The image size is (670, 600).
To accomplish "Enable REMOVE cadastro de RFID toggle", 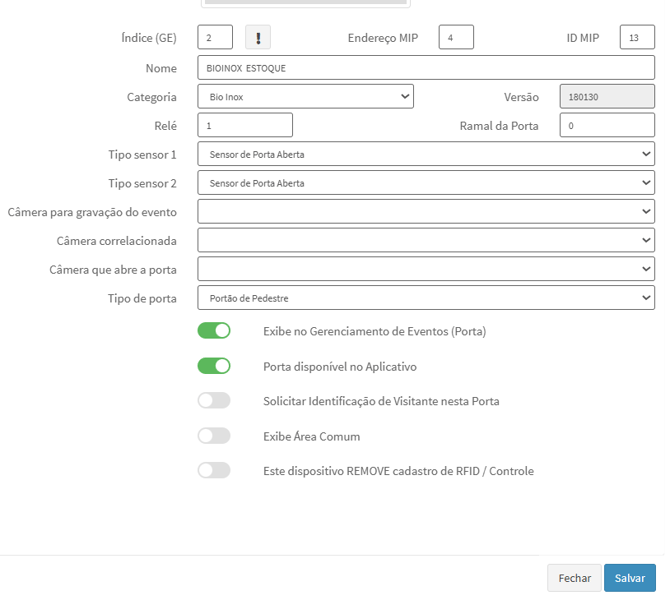I will click(214, 470).
